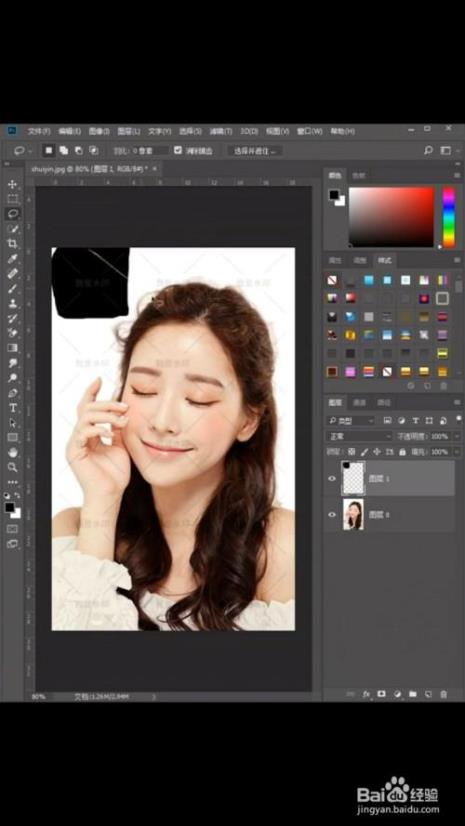Click the shuiyin.jpg document tab

point(90,169)
